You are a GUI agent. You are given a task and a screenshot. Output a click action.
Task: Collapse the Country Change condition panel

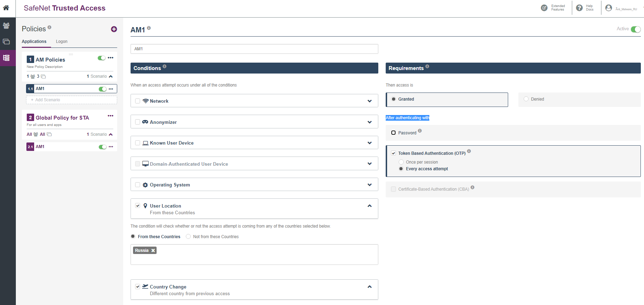(x=370, y=287)
